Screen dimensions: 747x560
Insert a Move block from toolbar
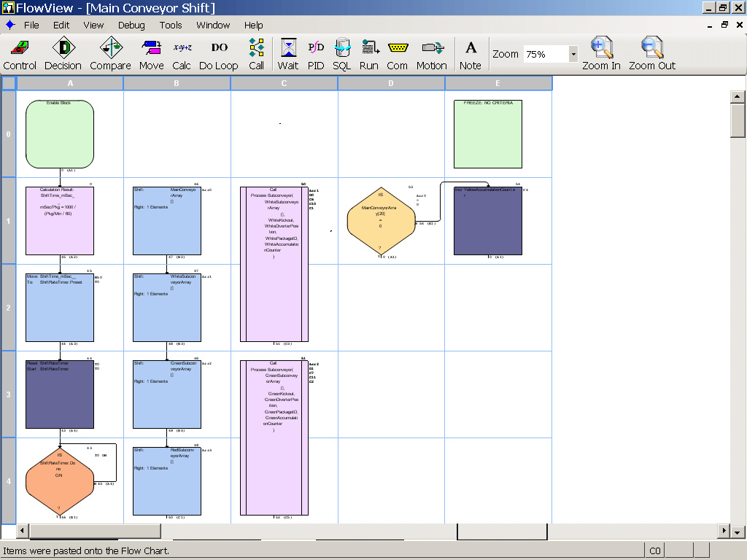click(151, 54)
